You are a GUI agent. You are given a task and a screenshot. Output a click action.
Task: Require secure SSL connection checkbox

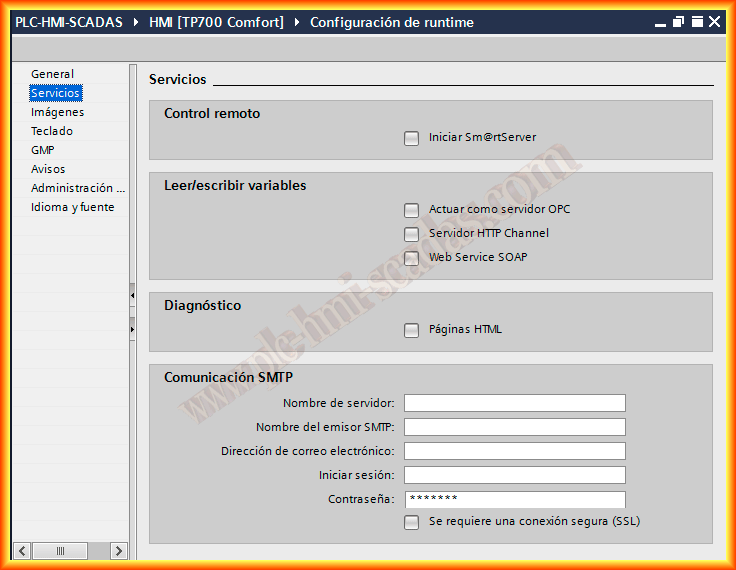pyautogui.click(x=411, y=522)
